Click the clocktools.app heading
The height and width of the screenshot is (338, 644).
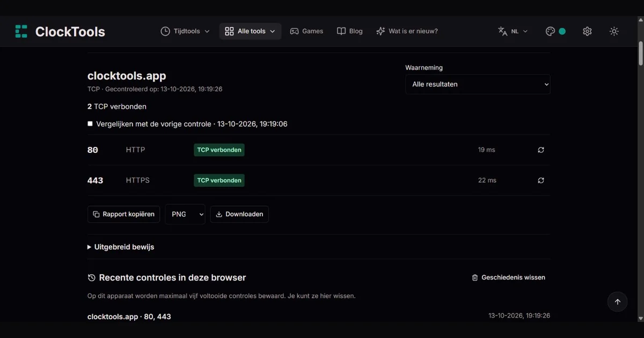pyautogui.click(x=127, y=76)
